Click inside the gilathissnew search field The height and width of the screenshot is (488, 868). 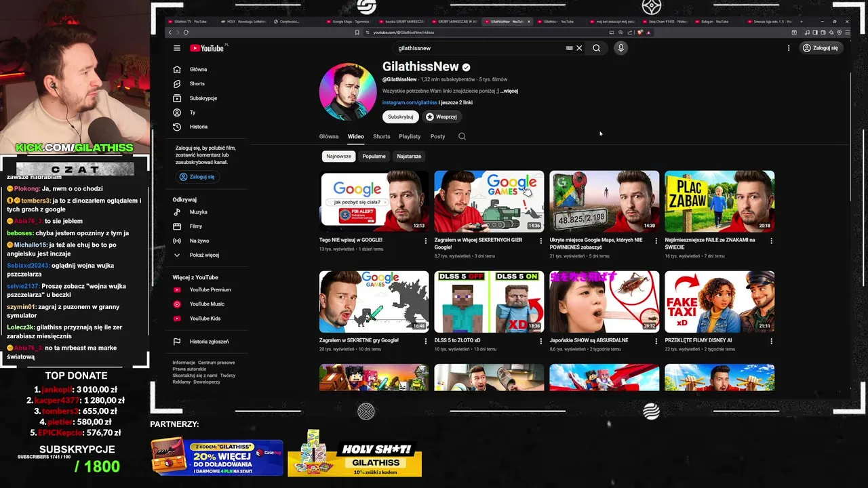pyautogui.click(x=478, y=48)
